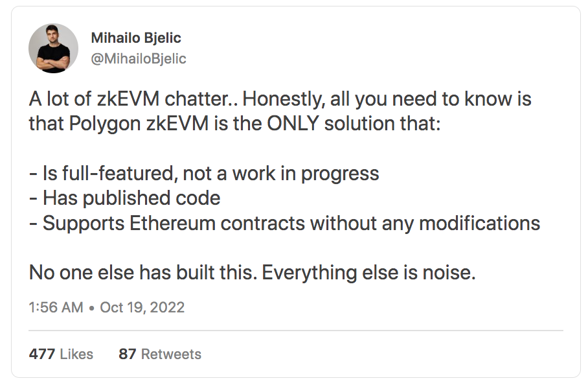Open the @MihailoBjelic handle link

point(139,58)
